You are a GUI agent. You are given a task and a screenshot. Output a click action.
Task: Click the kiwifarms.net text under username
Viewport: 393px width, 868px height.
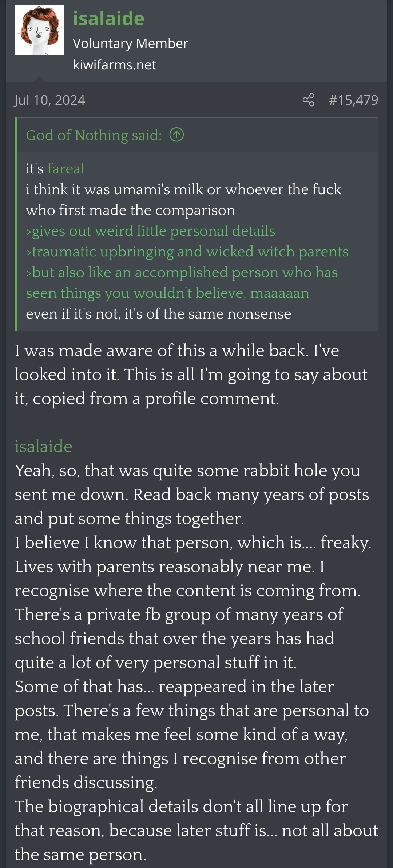[114, 65]
